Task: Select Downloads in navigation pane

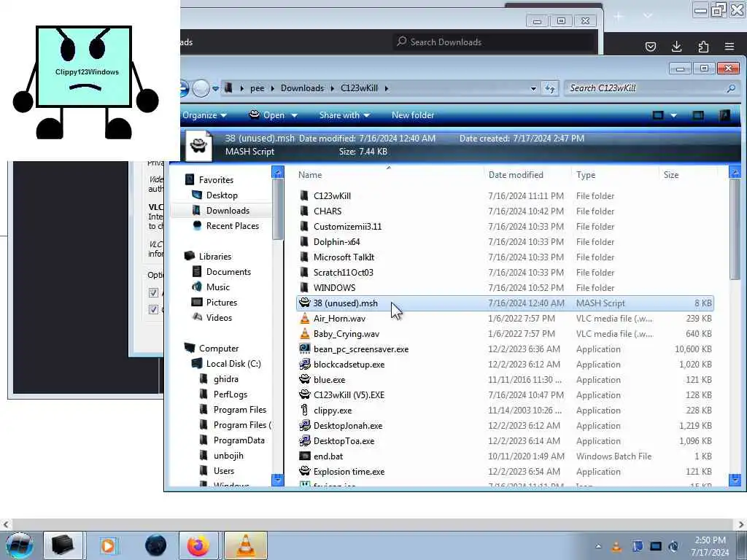Action: [228, 211]
